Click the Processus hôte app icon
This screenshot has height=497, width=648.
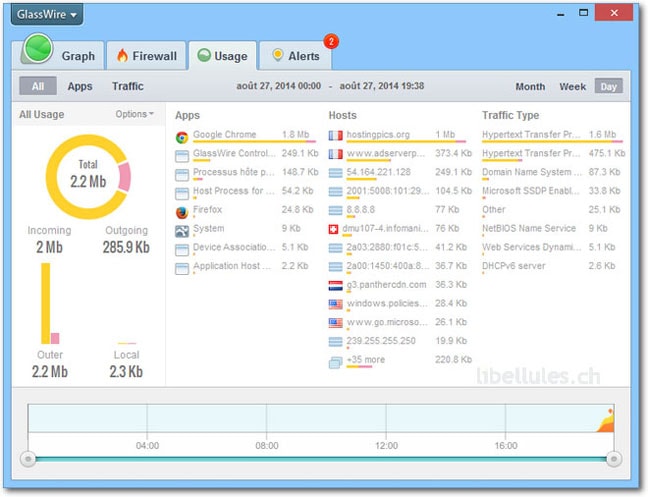tap(182, 175)
